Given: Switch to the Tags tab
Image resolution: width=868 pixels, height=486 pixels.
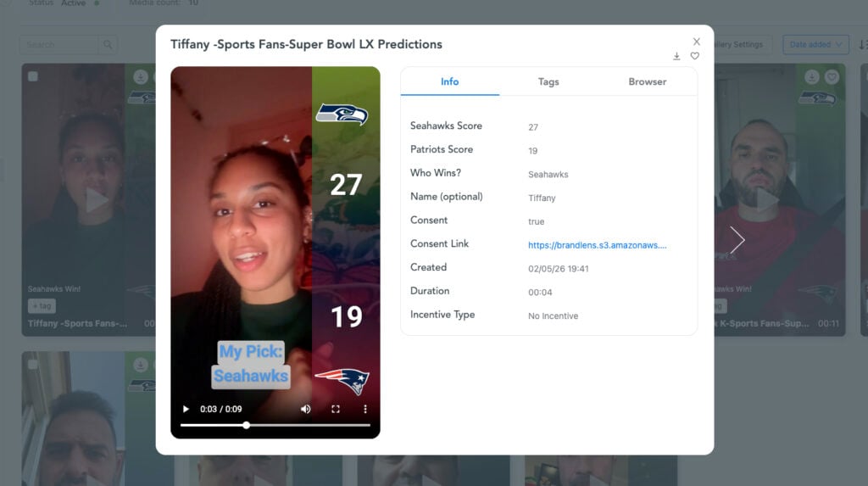Looking at the screenshot, I should pyautogui.click(x=548, y=81).
